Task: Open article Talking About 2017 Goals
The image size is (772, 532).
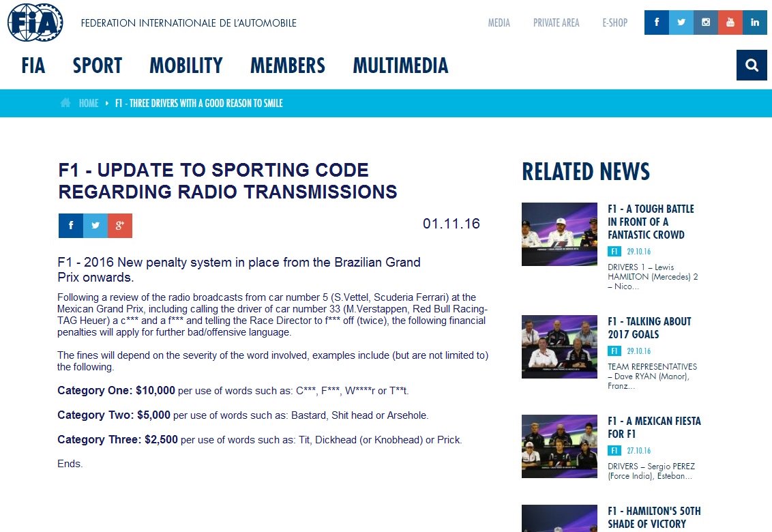Action: tap(649, 327)
